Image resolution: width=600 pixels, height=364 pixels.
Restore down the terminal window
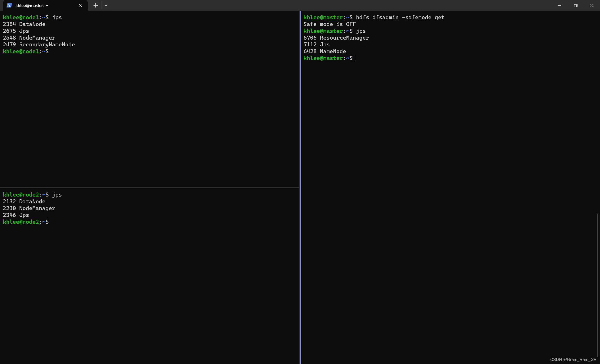click(575, 5)
